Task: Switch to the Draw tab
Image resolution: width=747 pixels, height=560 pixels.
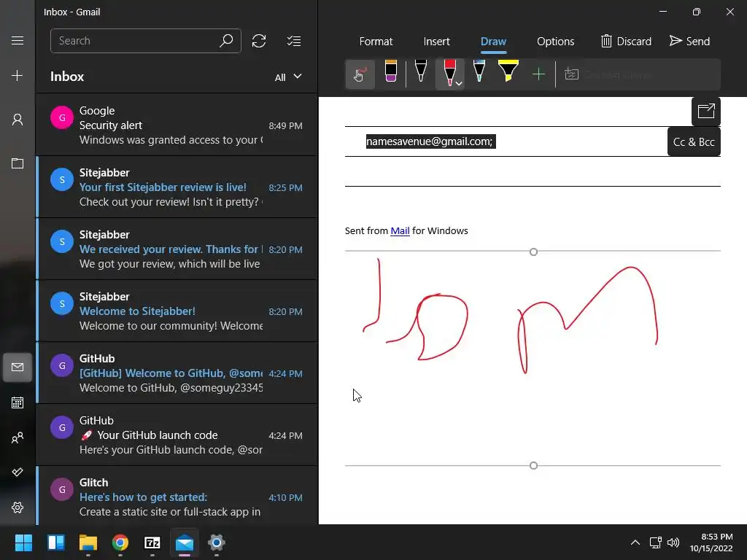Action: click(493, 42)
